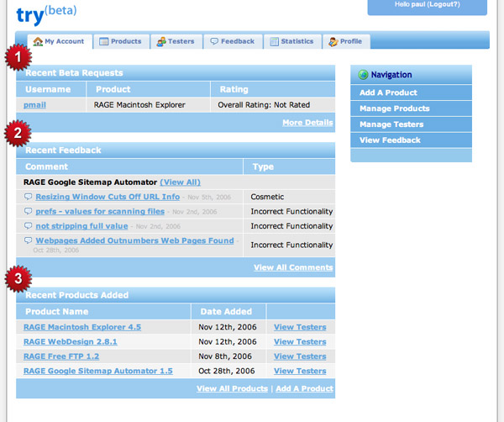Click the Product Name column header
The width and height of the screenshot is (504, 422).
coord(103,311)
